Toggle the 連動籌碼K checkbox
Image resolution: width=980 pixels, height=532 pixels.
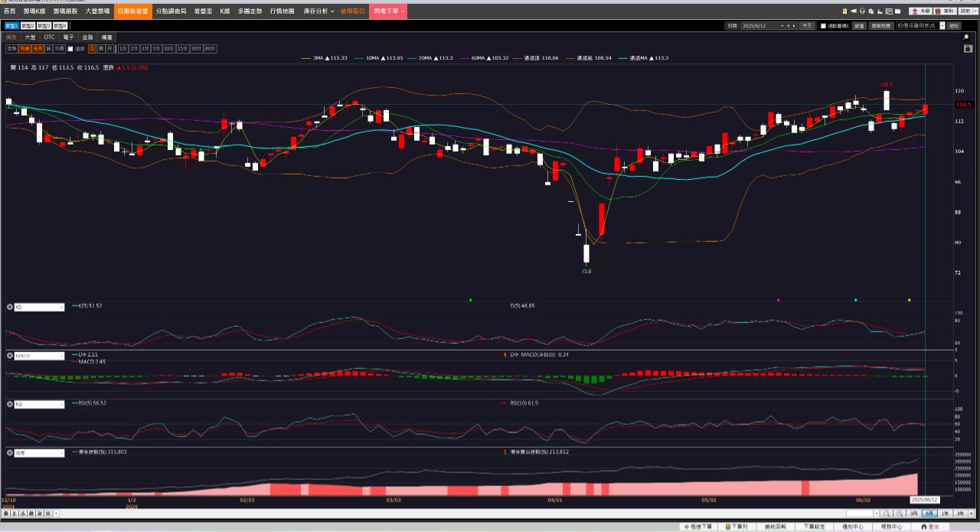pos(823,26)
